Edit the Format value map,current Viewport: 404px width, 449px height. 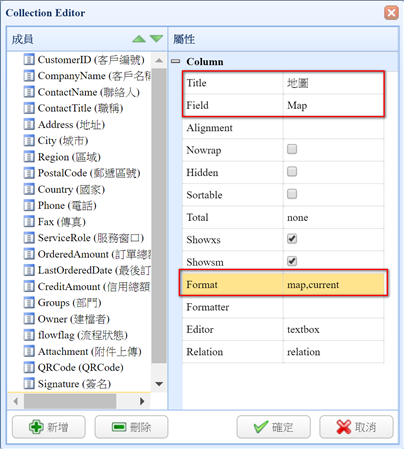click(334, 284)
